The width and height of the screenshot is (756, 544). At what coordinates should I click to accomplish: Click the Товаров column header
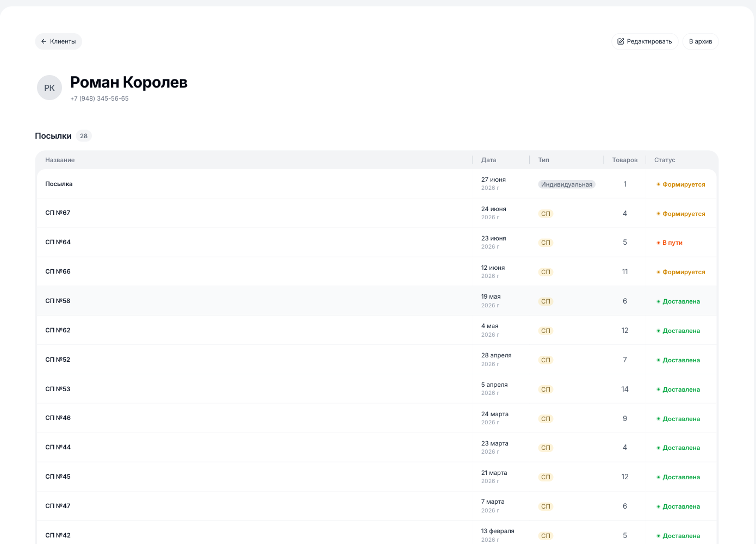pyautogui.click(x=625, y=160)
